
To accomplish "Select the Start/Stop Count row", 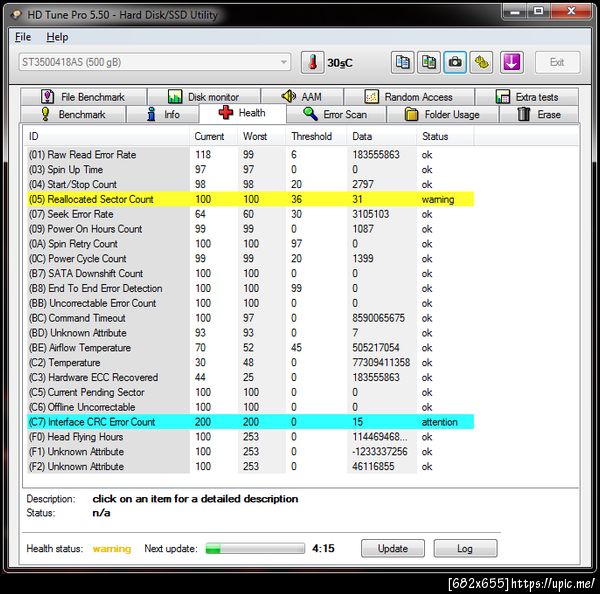I will (250, 184).
